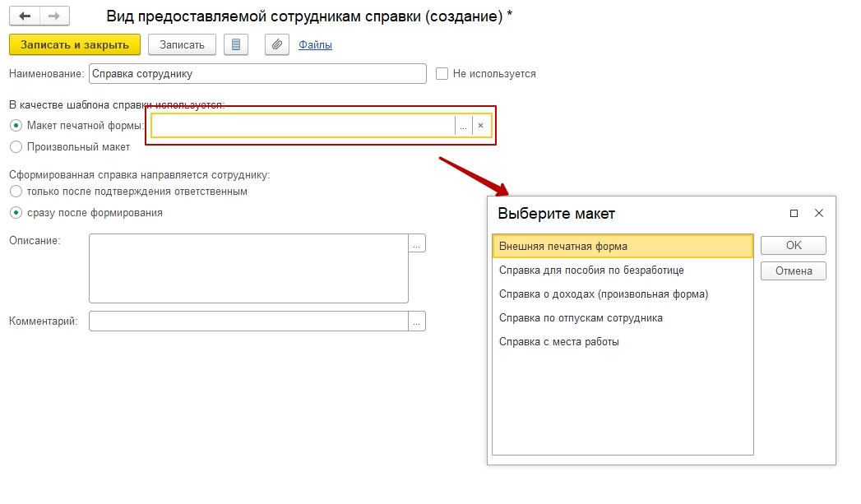Pick 'Справка с места работы' template
Viewport: 861px width, 504px height.
559,342
